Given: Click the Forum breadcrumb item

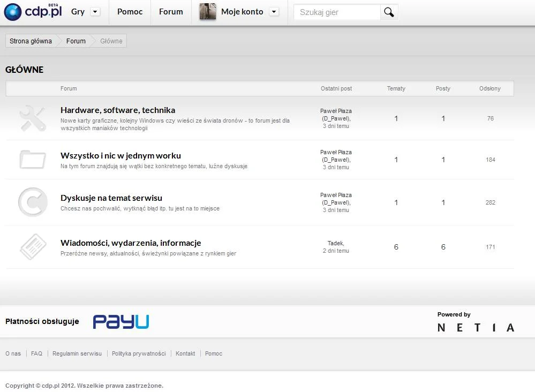Looking at the screenshot, I should (76, 41).
